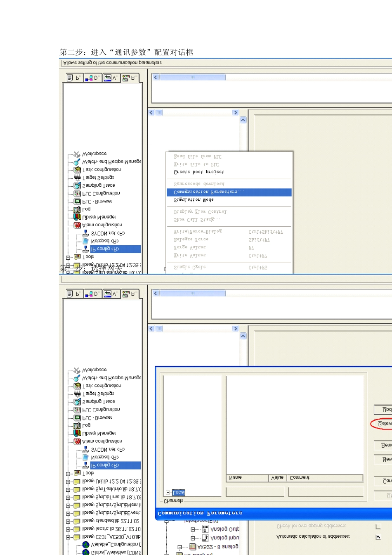392x555 pixels.
Task: Click the PLC - Browser icon in the upper screenshot
Action: click(x=77, y=202)
